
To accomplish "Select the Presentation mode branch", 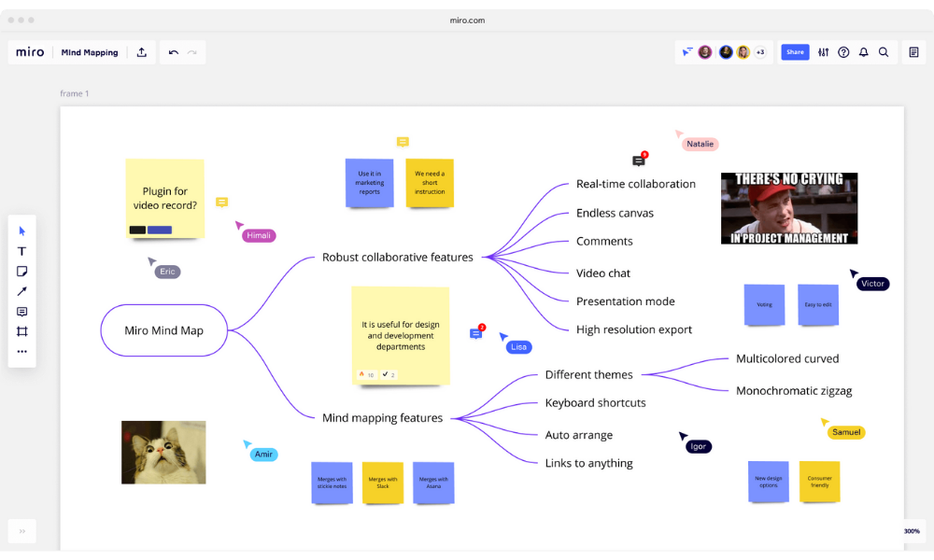I will coord(626,301).
